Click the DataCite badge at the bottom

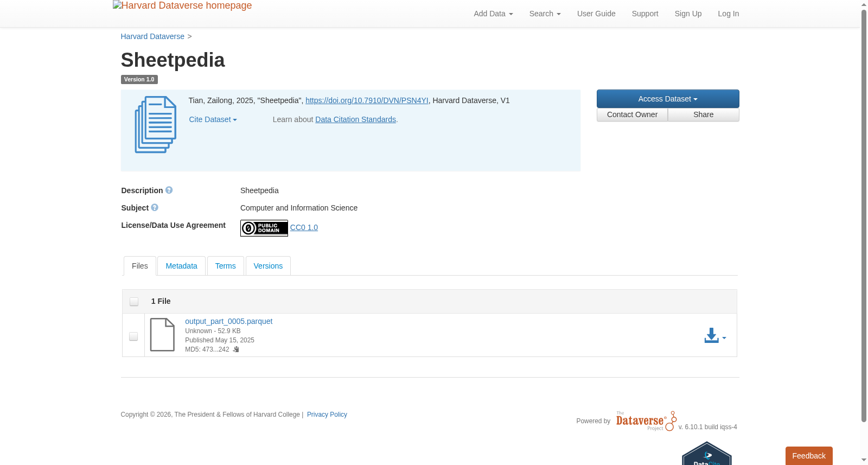(x=707, y=454)
